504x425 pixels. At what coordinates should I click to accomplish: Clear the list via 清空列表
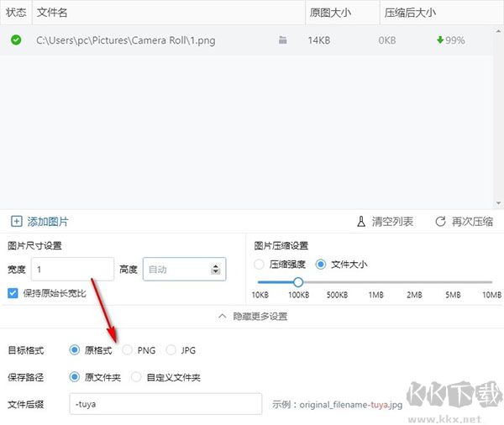[385, 222]
